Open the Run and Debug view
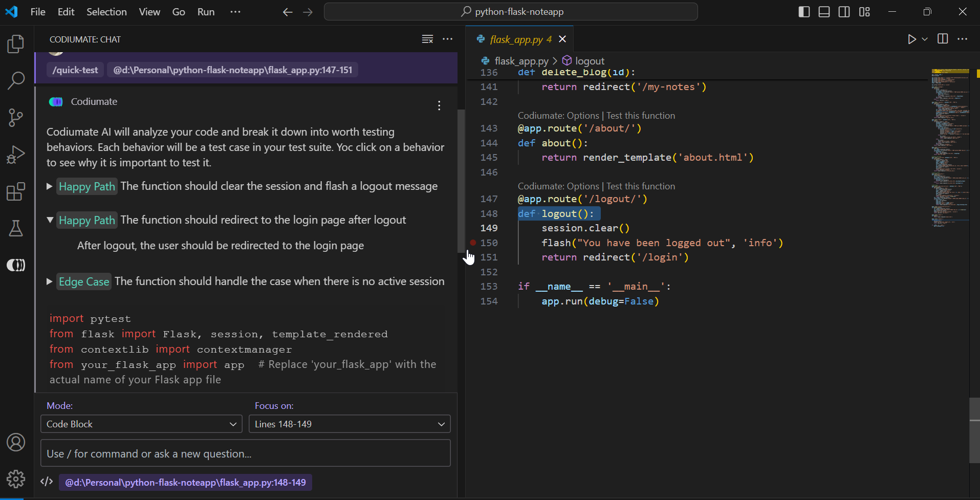The image size is (980, 500). click(16, 155)
